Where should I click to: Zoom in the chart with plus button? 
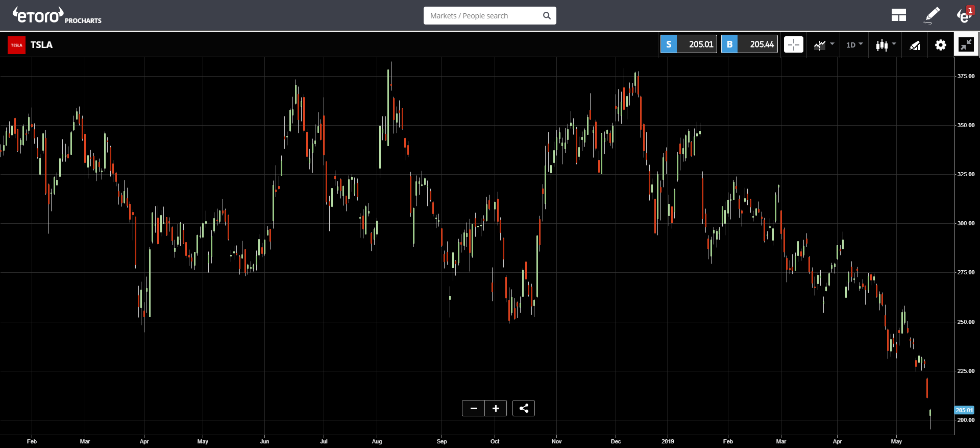click(x=496, y=408)
